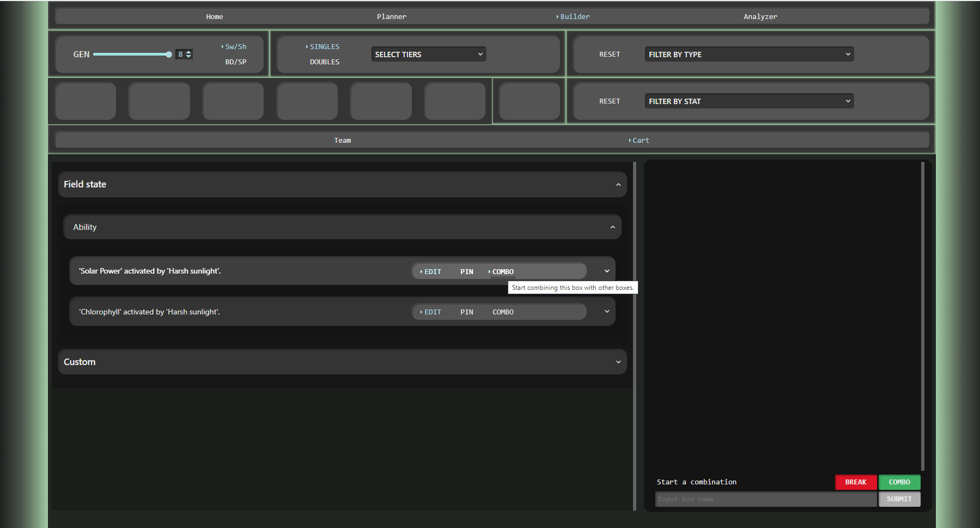Viewport: 980px width, 528px height.
Task: Click the green COMBO button
Action: pos(899,482)
